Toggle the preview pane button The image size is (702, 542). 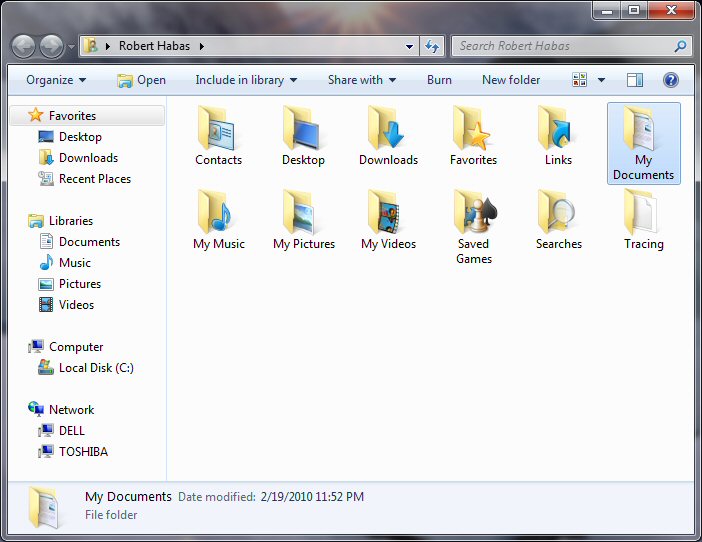pos(635,80)
